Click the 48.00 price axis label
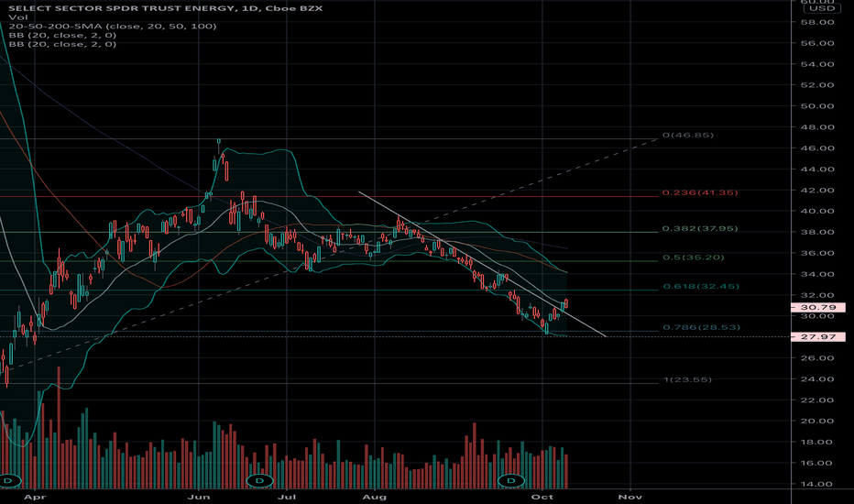 (x=817, y=127)
